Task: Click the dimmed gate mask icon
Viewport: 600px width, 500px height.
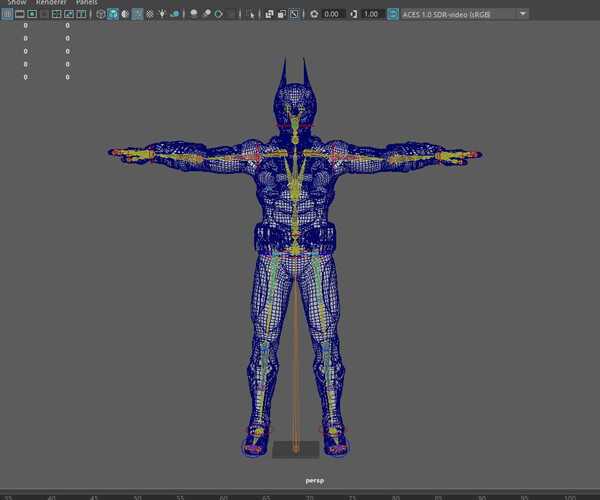Action: pos(44,15)
